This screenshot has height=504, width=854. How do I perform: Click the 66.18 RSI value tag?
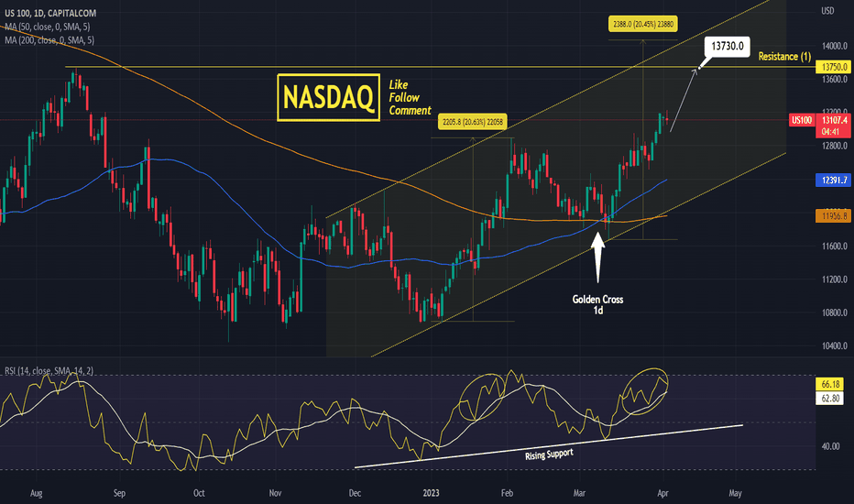coord(830,384)
